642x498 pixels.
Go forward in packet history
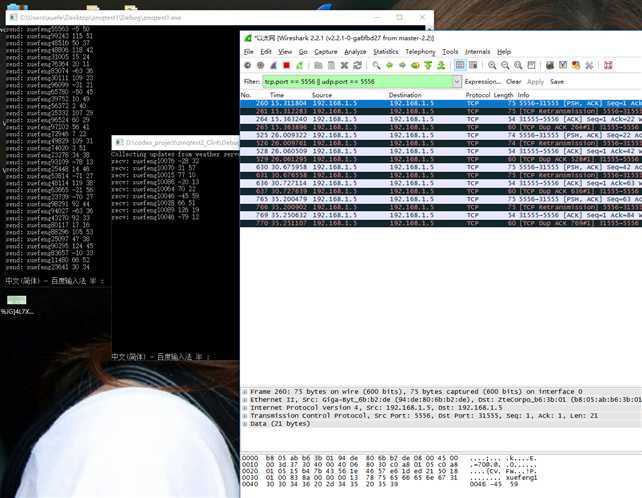tap(402, 65)
